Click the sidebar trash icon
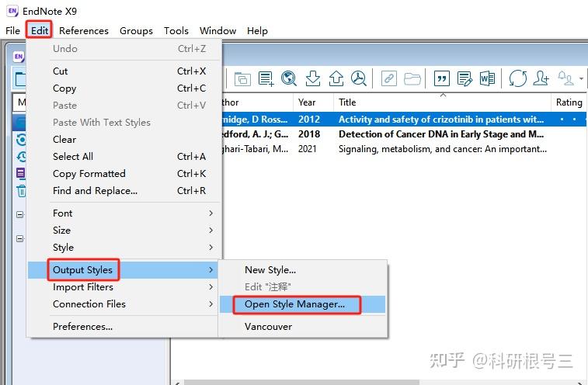 (x=21, y=191)
